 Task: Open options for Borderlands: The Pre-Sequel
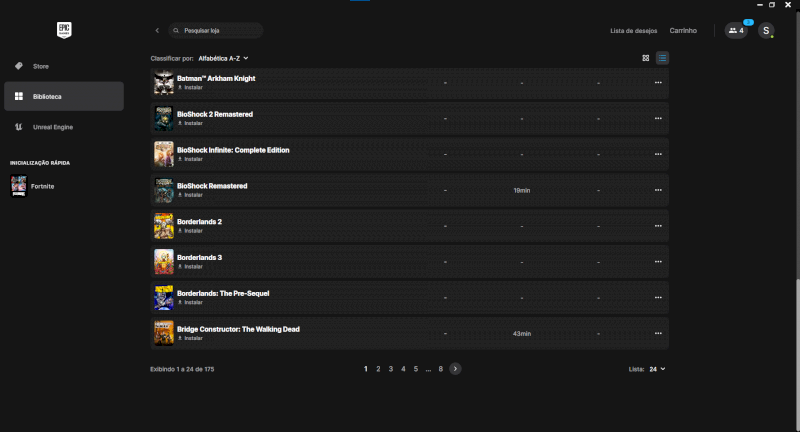(x=658, y=297)
